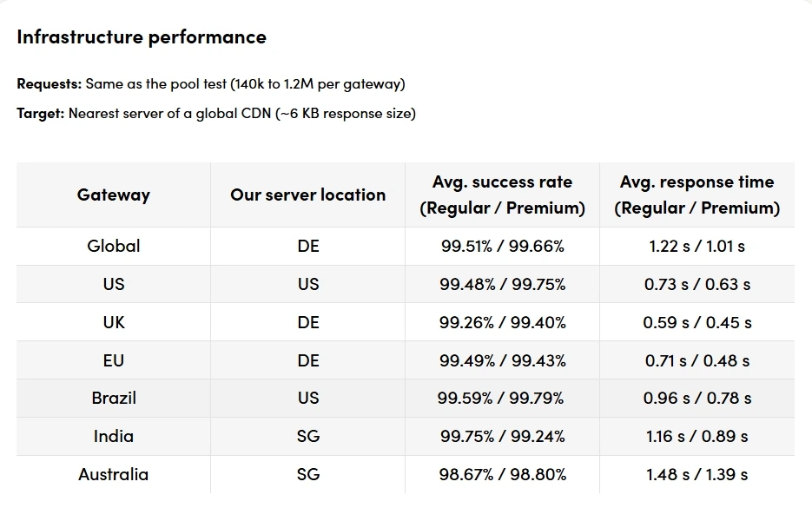Image resolution: width=812 pixels, height=508 pixels.
Task: Click success rate "99.59% / 99.79%"
Action: (x=502, y=399)
